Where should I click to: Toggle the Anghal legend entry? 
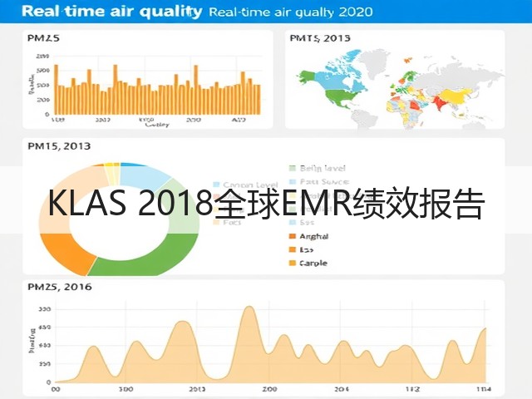click(308, 236)
